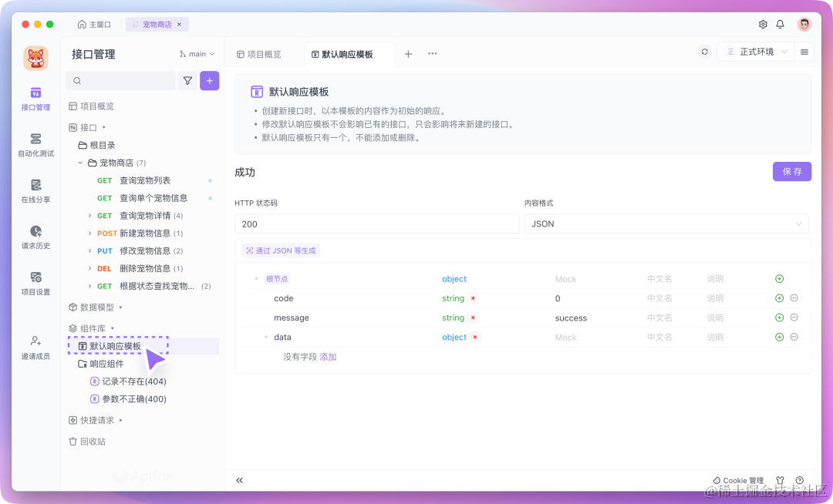Expand 新建宠物信息 POST item
The image size is (833, 504).
coord(89,234)
